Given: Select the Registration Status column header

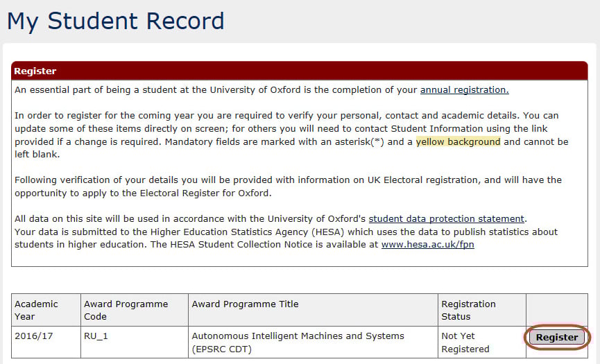Looking at the screenshot, I should point(468,310).
